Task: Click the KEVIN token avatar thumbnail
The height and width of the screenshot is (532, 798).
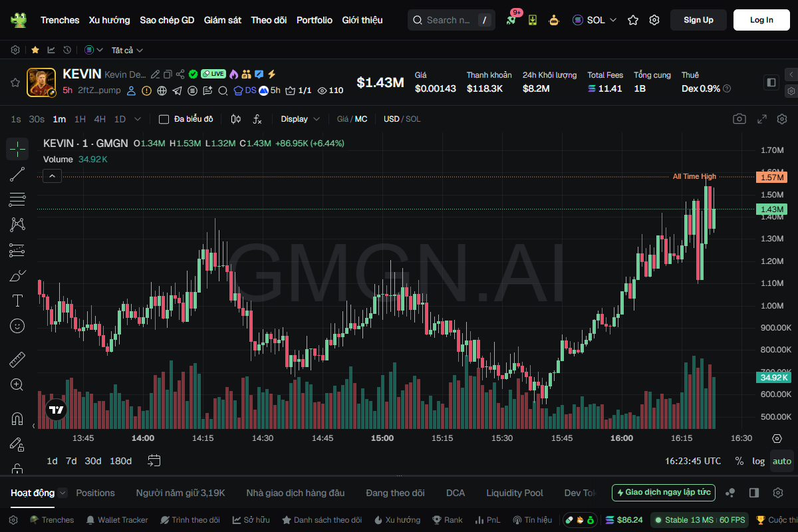Action: [41, 82]
